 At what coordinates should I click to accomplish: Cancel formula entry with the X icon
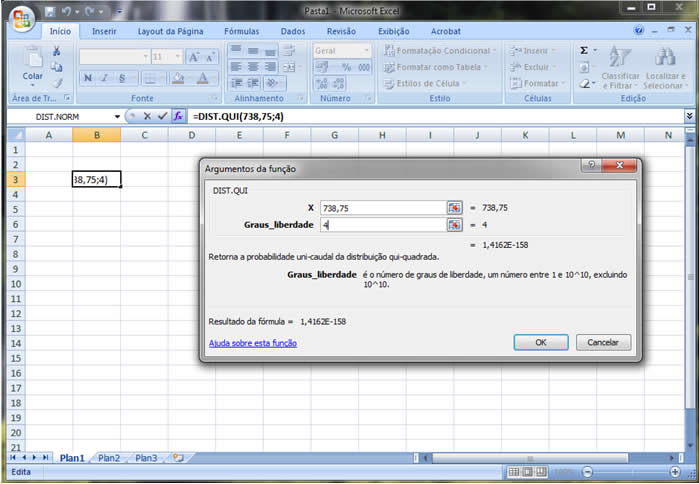pos(147,116)
